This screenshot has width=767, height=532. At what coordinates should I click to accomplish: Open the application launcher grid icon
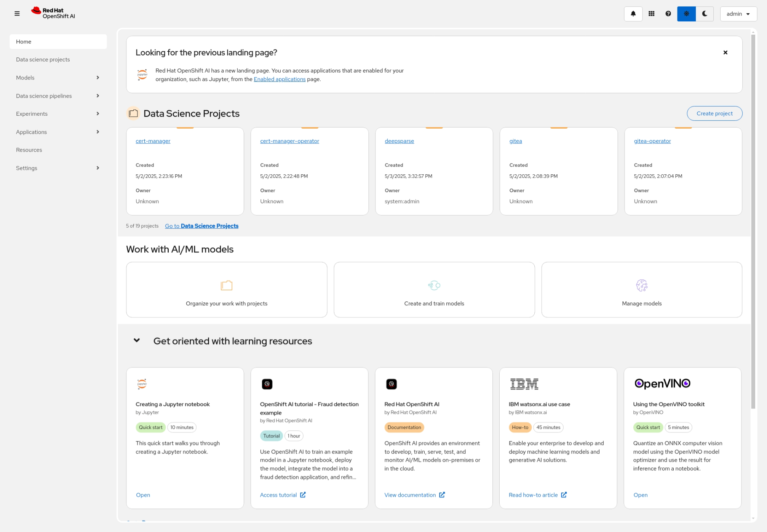(651, 14)
